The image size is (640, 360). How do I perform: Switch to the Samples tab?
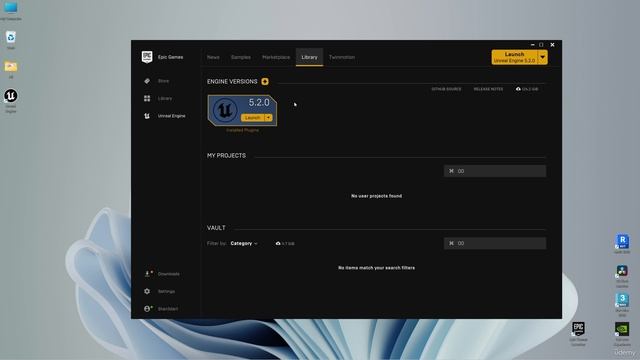pos(241,57)
